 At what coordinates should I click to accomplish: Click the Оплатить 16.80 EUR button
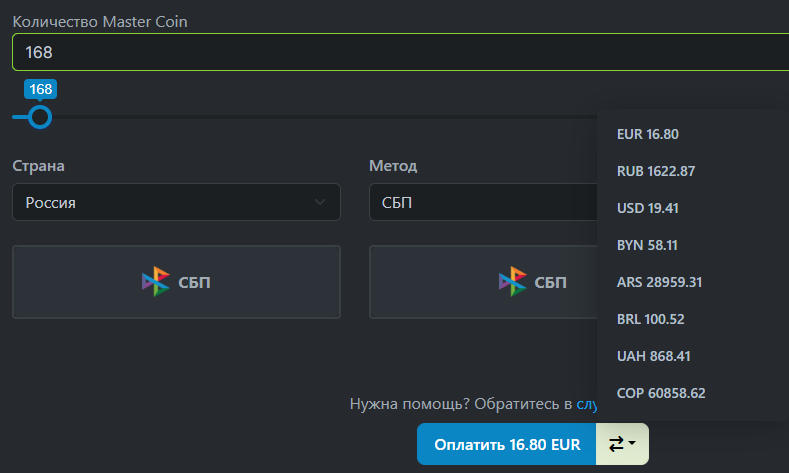click(x=506, y=444)
